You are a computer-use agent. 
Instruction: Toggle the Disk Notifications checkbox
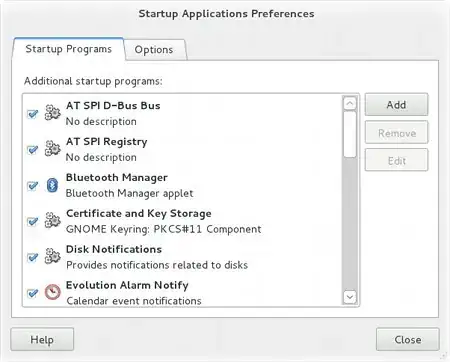(x=33, y=257)
